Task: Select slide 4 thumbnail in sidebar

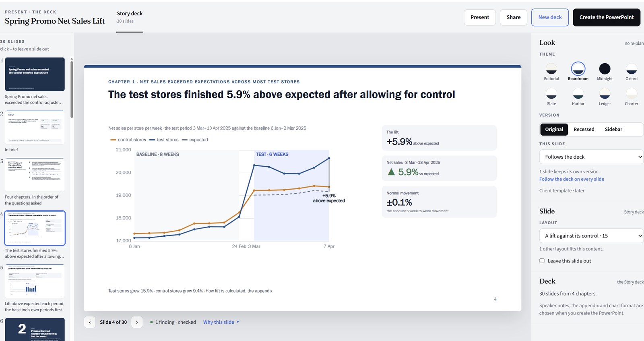Action: pos(35,228)
